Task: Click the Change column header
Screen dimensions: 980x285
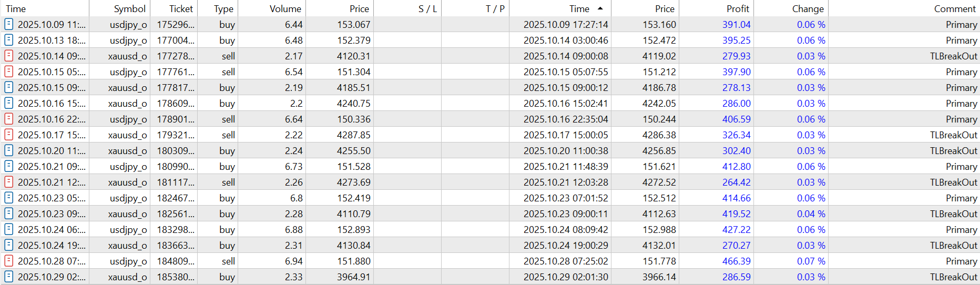Action: 808,8
